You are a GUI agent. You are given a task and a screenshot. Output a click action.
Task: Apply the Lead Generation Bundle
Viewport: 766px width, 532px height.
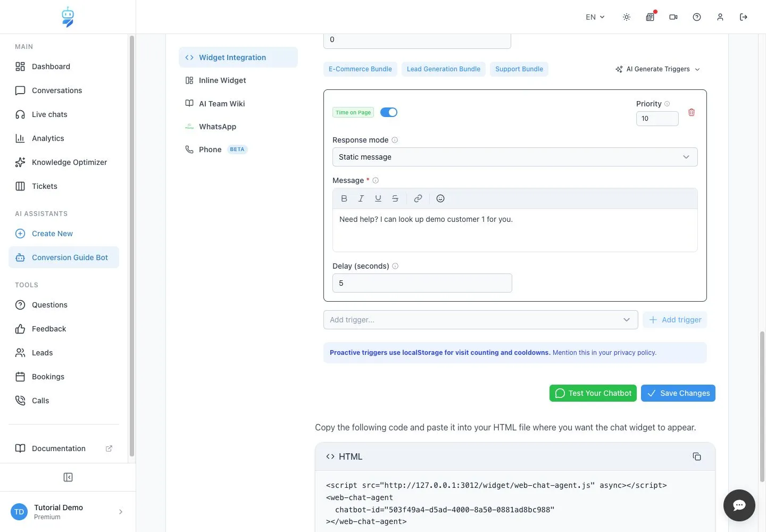(444, 69)
